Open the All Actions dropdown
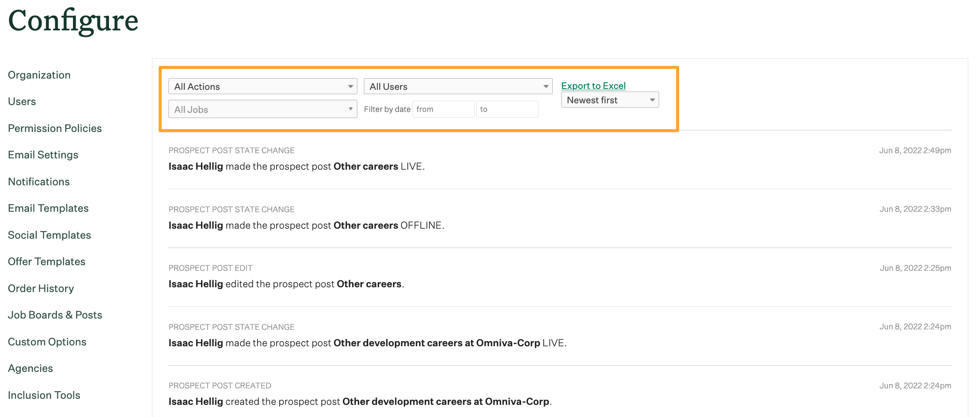 262,86
